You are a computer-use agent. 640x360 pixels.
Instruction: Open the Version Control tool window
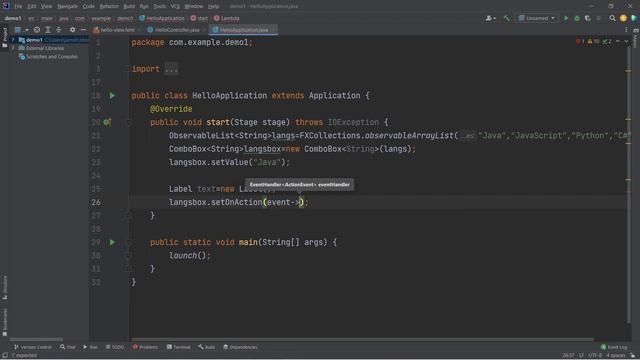[x=33, y=347]
